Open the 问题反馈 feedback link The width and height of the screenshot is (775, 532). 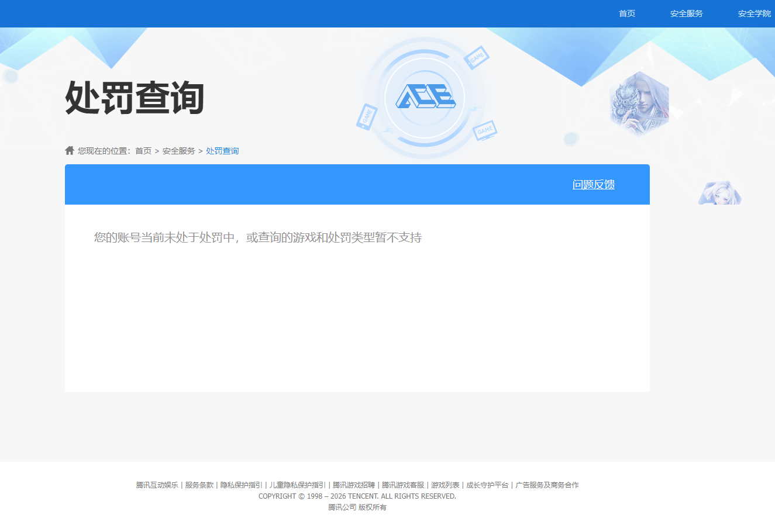(x=594, y=184)
